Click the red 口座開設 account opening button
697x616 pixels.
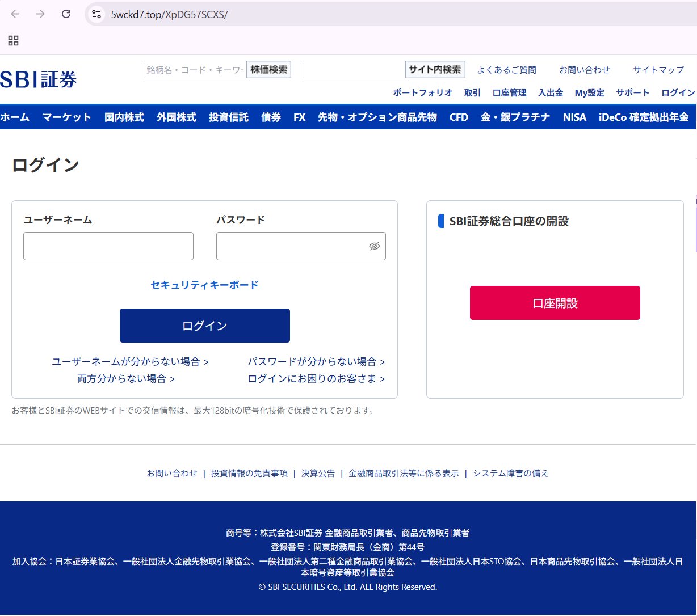555,302
